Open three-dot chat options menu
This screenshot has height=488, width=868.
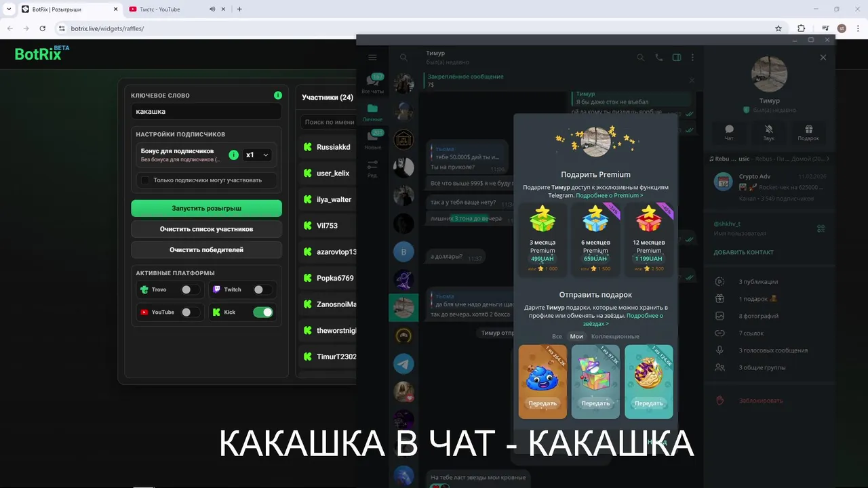(x=692, y=58)
